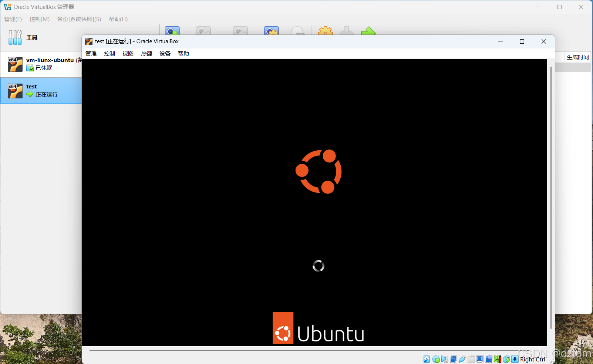Open the 帮助 menu in test VM window

(x=183, y=53)
